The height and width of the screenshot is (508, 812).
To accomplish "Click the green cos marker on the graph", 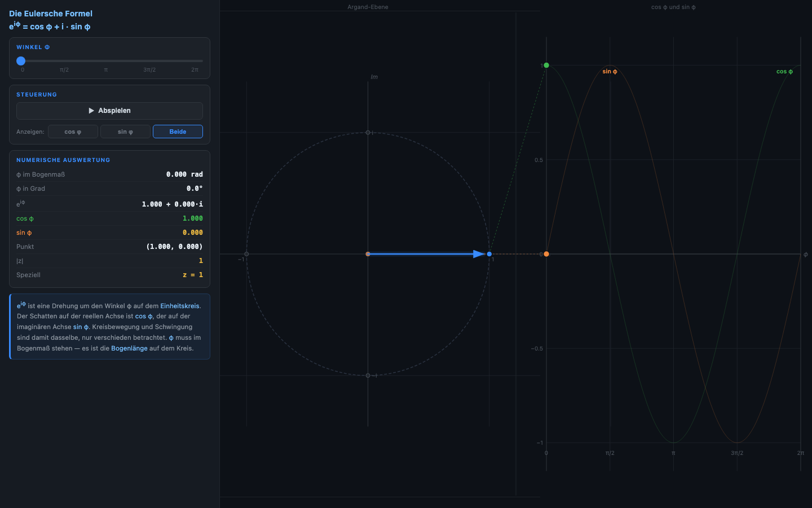I will tap(546, 65).
